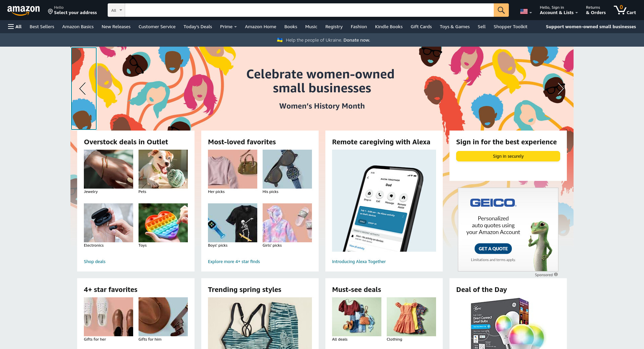The height and width of the screenshot is (349, 644).
Task: Select Gift Cards in navigation bar
Action: pos(421,27)
